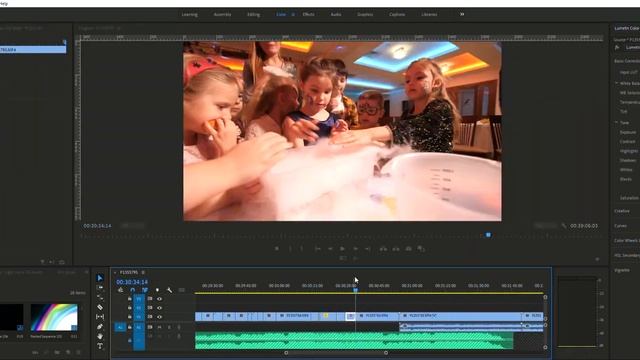The height and width of the screenshot is (360, 640).
Task: Toggle insert sequences as nests icon
Action: [120, 290]
